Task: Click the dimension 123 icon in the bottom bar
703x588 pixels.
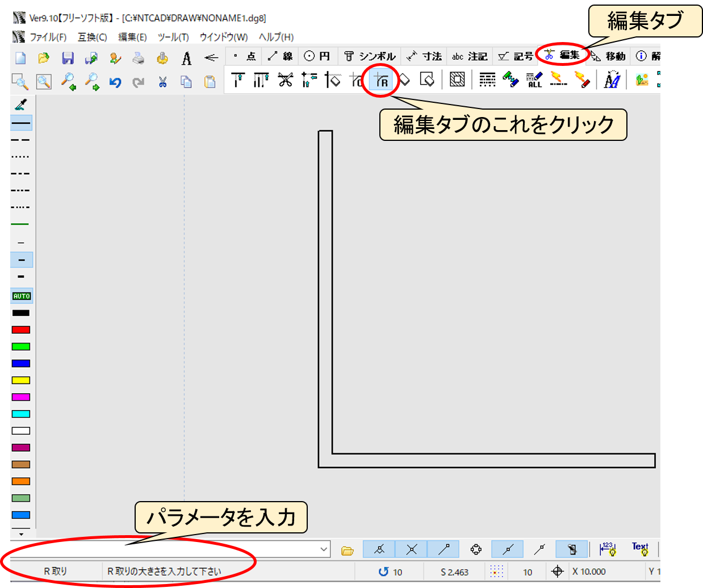Action: [x=608, y=549]
